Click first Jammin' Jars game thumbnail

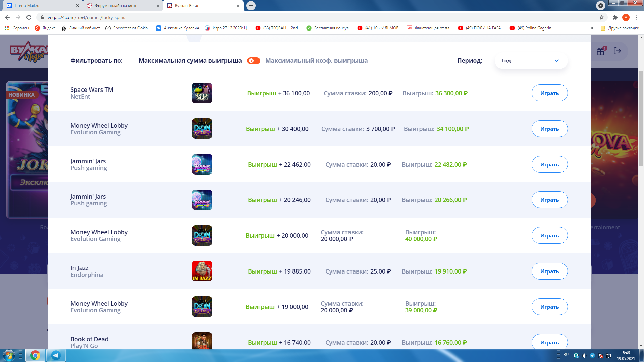[202, 164]
